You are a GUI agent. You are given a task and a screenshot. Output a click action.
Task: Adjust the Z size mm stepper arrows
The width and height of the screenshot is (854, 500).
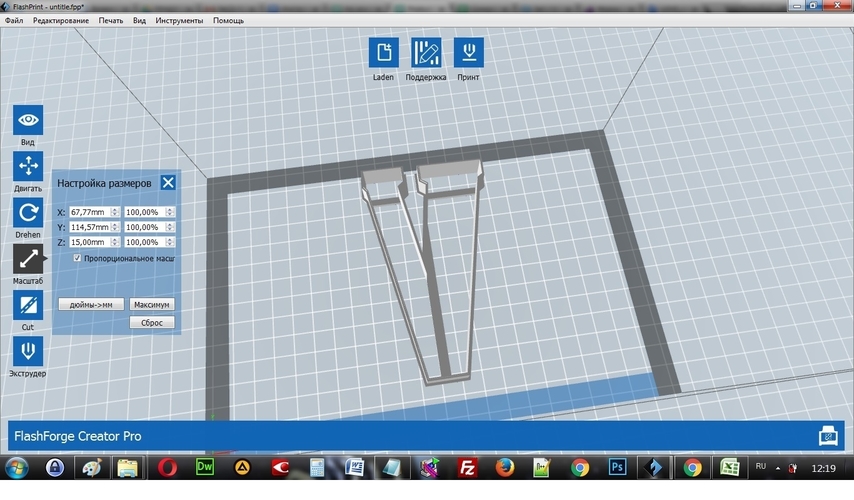click(x=115, y=242)
